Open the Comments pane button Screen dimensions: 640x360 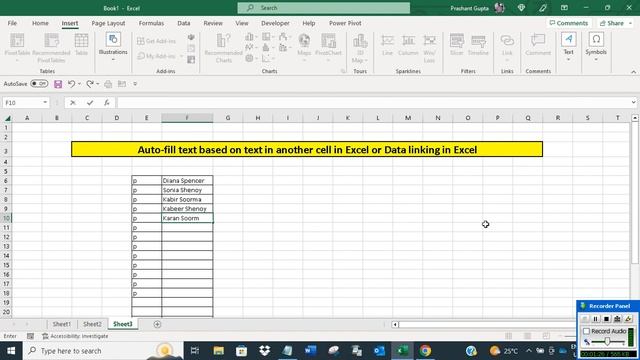[569, 23]
